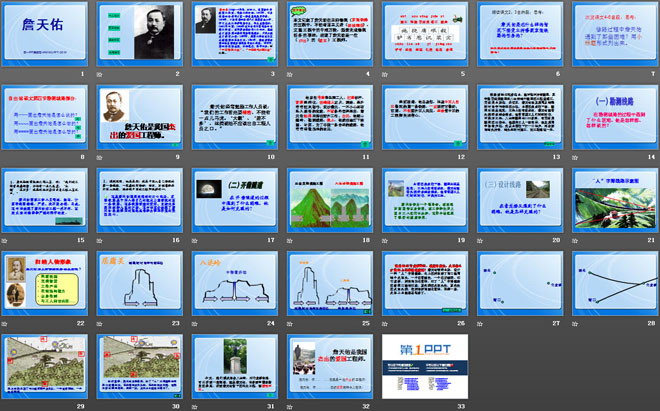
Task: Click slide 32 with the 爱国工程师 summary
Action: click(x=327, y=364)
